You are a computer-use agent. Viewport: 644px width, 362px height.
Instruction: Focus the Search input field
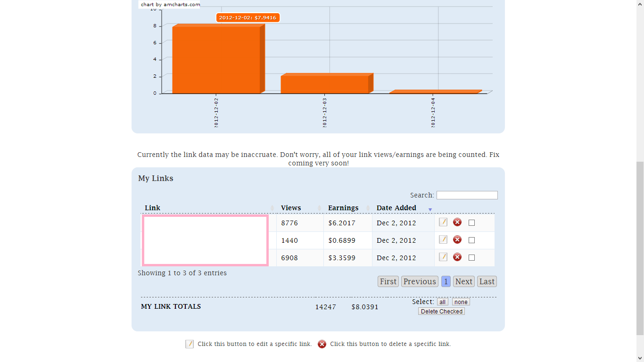click(467, 195)
